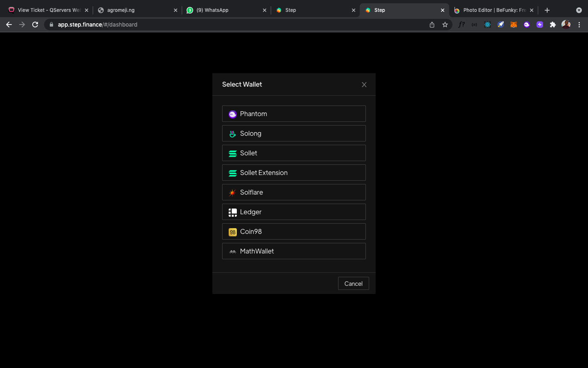This screenshot has width=588, height=368.
Task: Reload the Step dashboard page
Action: coord(35,25)
